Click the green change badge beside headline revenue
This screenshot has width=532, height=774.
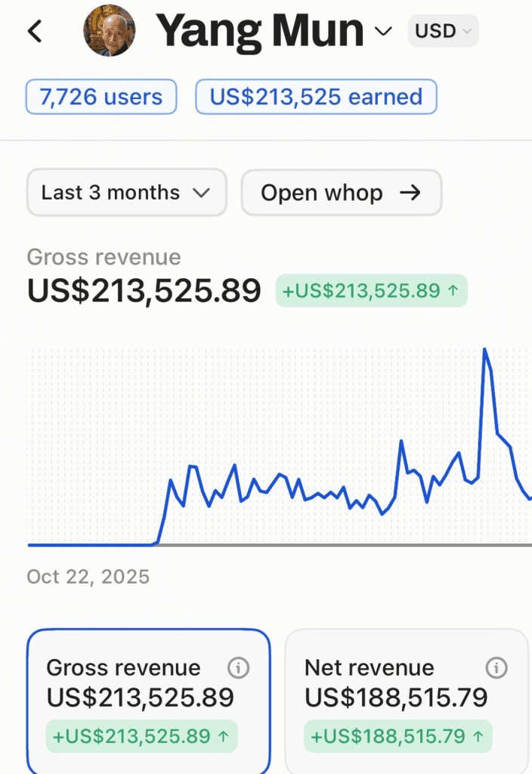pyautogui.click(x=371, y=291)
